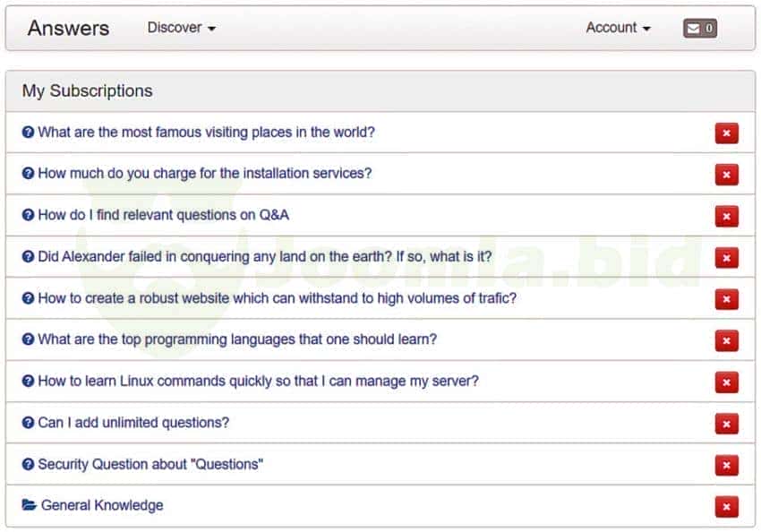Open the Account dropdown menu
Image resolution: width=761 pixels, height=532 pixels.
(618, 28)
